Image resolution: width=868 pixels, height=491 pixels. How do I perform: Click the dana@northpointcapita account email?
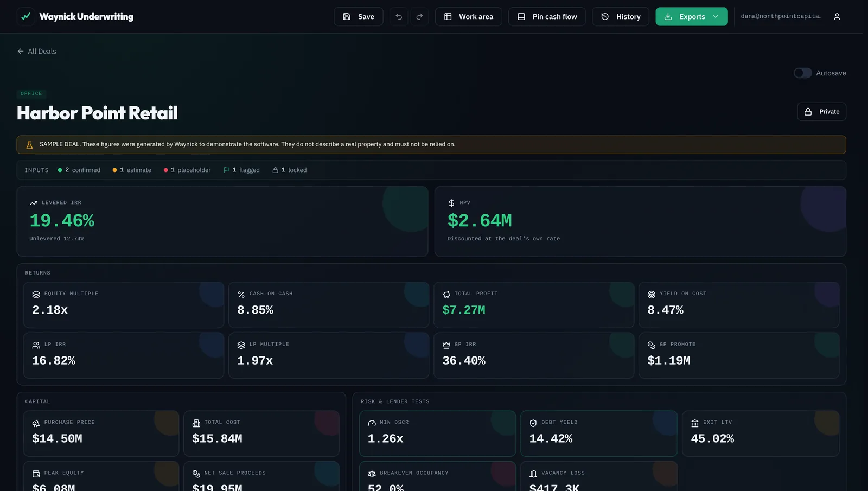coord(782,16)
